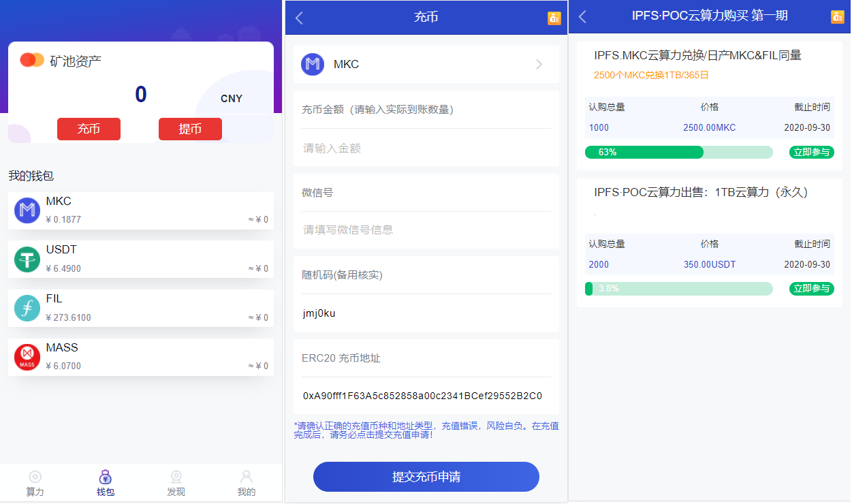Switch to the 发现 tab
852x504 pixels.
click(x=176, y=484)
